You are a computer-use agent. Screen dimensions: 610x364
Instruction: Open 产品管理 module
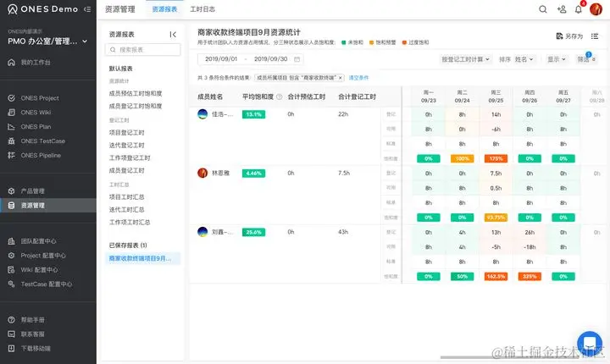33,191
